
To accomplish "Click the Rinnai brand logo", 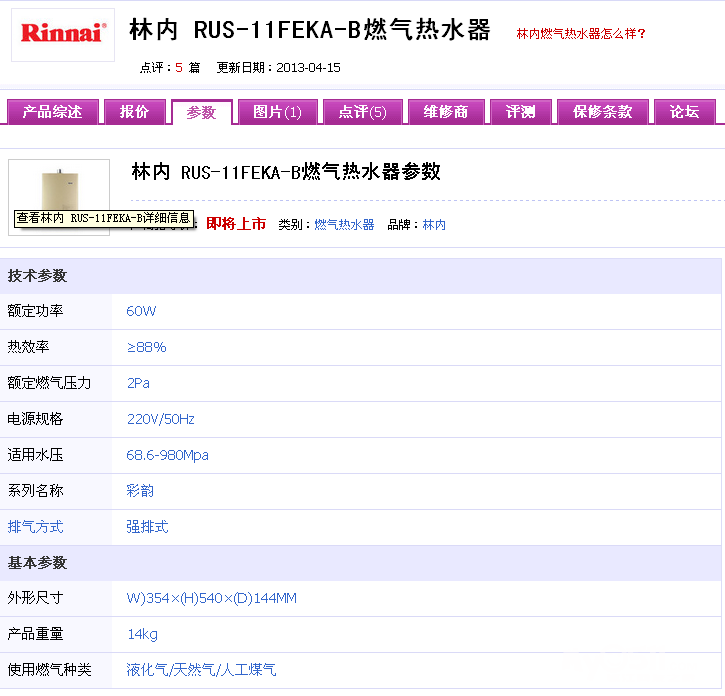I will pyautogui.click(x=63, y=34).
